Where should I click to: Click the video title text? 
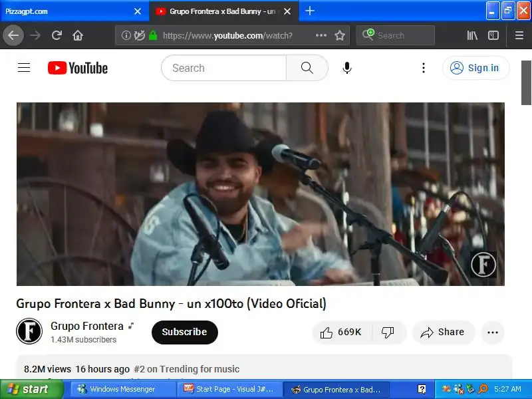tap(172, 304)
